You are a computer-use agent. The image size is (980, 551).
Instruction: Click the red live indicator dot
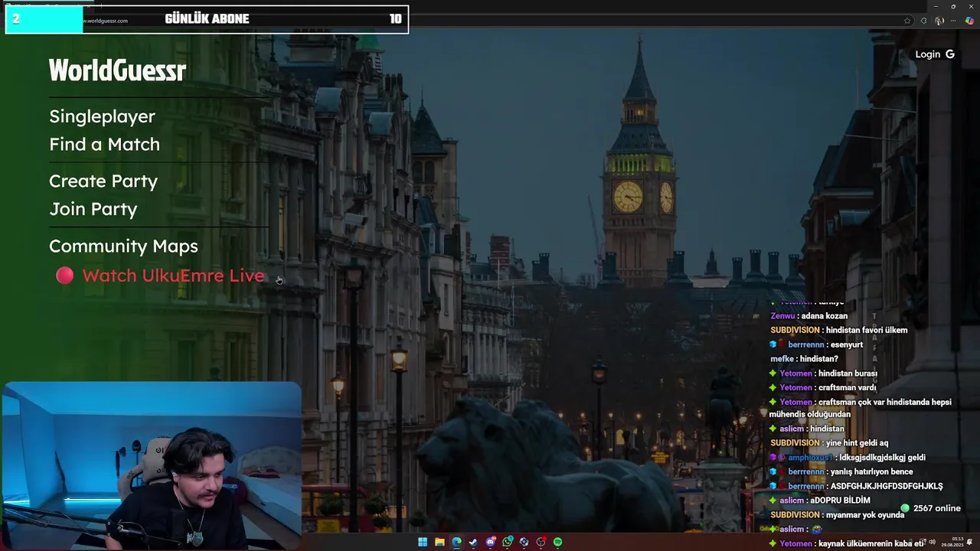tap(65, 275)
